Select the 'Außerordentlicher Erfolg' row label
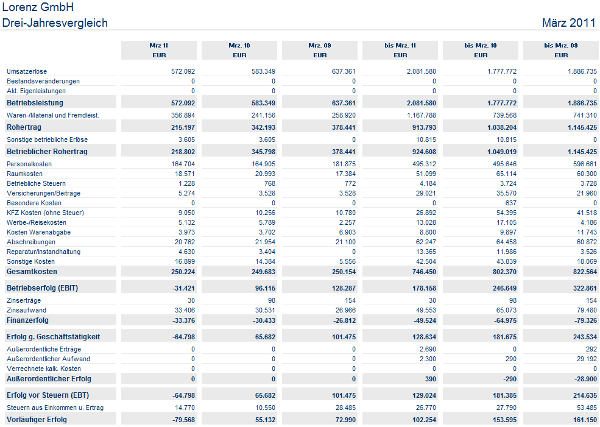The width and height of the screenshot is (600, 427). [x=49, y=379]
